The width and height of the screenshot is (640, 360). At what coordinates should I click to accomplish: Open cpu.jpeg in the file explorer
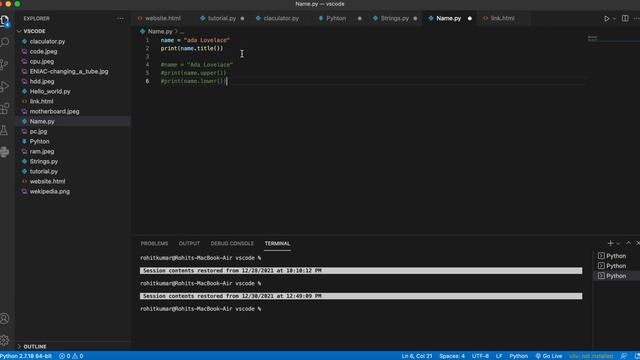pos(73,62)
